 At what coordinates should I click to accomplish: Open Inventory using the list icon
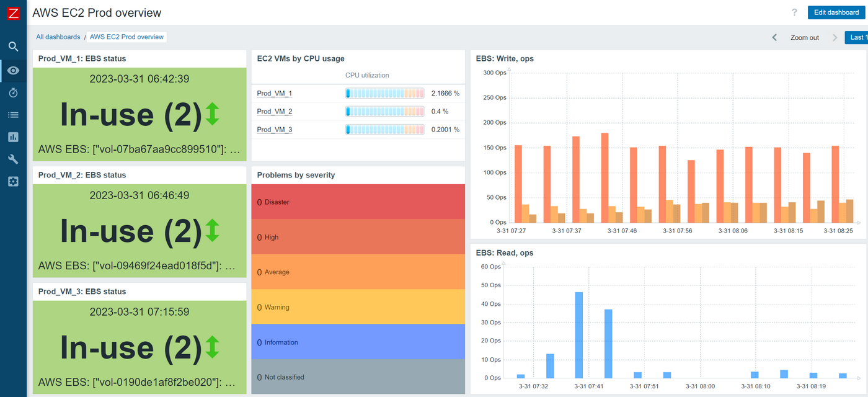coord(12,114)
